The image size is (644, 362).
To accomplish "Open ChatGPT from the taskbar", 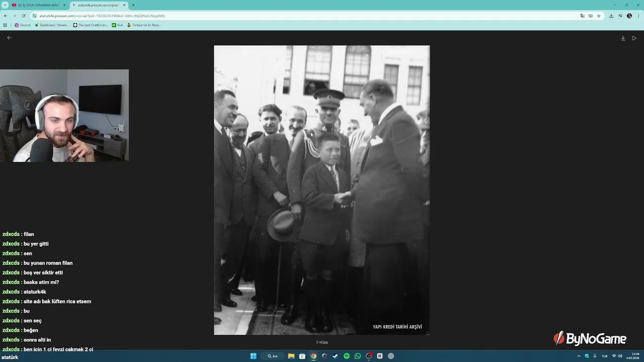I will click(391, 356).
